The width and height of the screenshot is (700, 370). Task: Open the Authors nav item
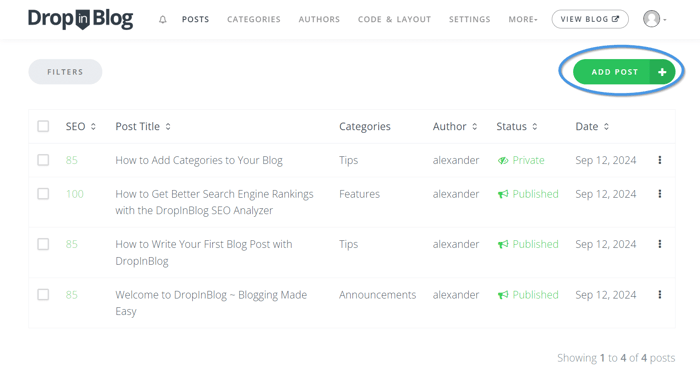319,19
